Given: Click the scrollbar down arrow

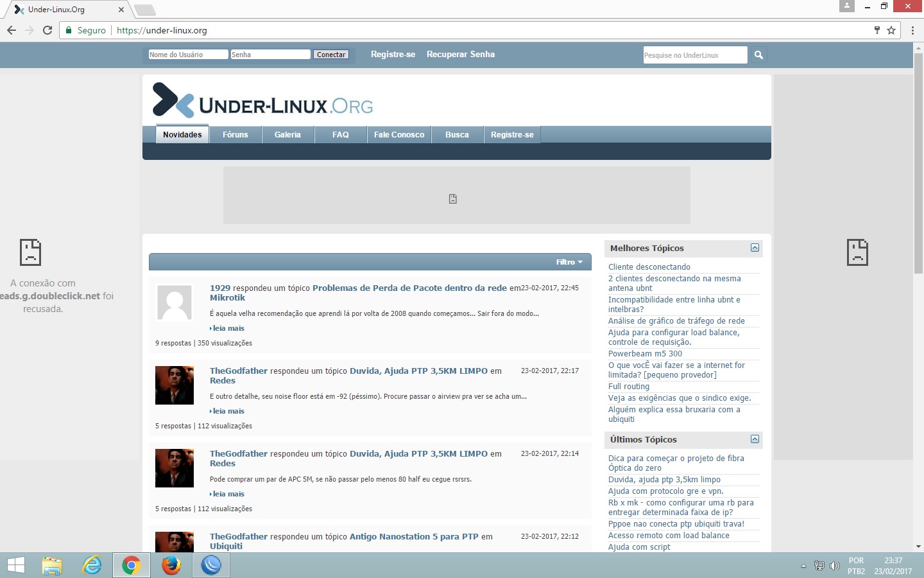Looking at the screenshot, I should (x=918, y=547).
